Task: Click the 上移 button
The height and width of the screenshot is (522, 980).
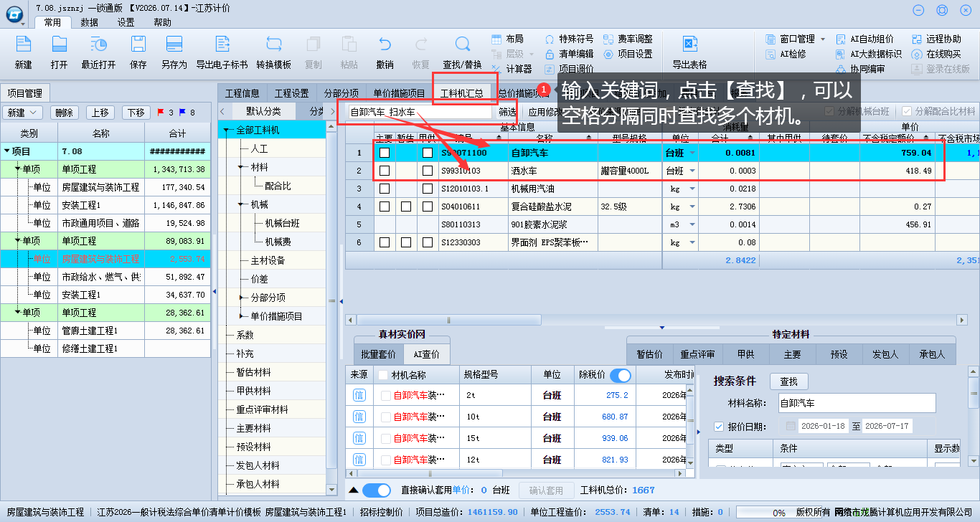Action: tap(100, 113)
